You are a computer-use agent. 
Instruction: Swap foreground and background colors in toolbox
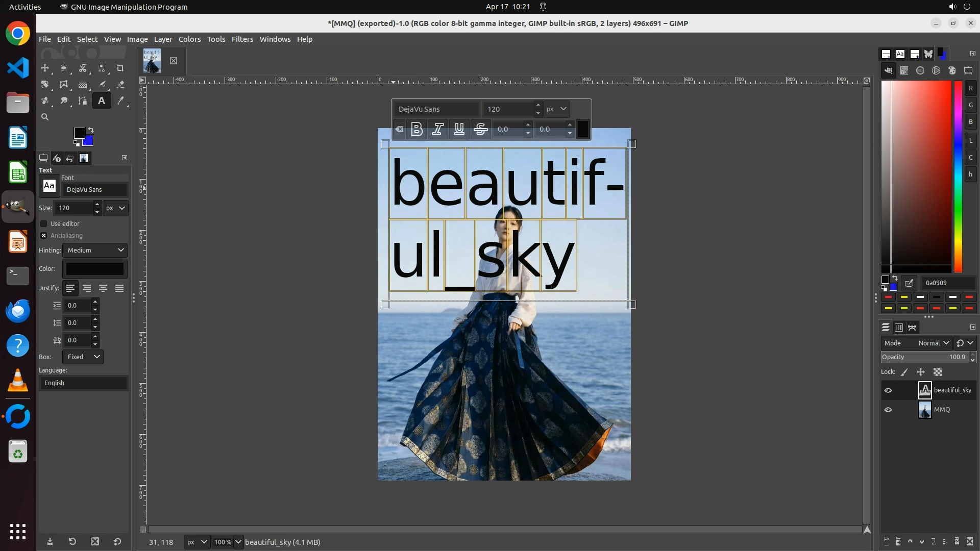click(91, 130)
